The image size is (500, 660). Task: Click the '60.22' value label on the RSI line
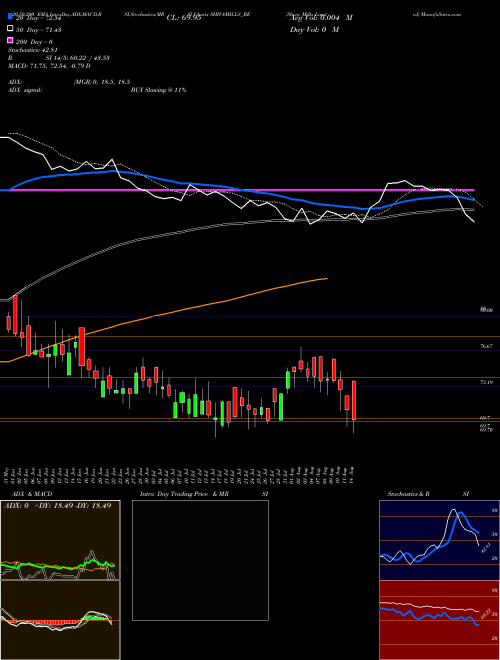coord(484,615)
